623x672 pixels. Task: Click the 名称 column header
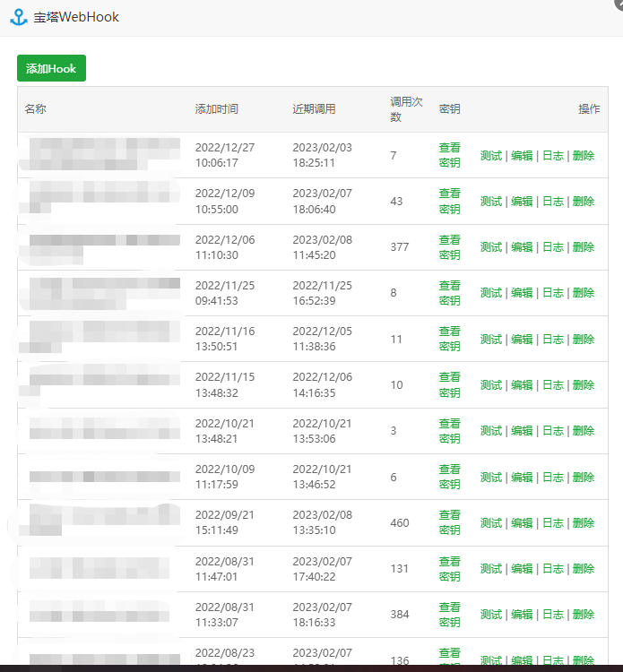(36, 109)
